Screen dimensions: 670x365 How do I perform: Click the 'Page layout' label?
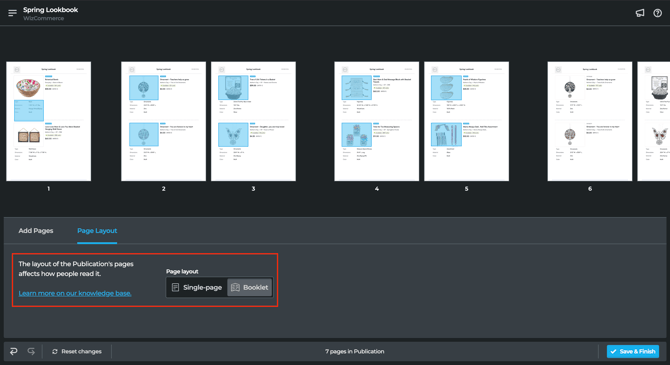tap(182, 271)
